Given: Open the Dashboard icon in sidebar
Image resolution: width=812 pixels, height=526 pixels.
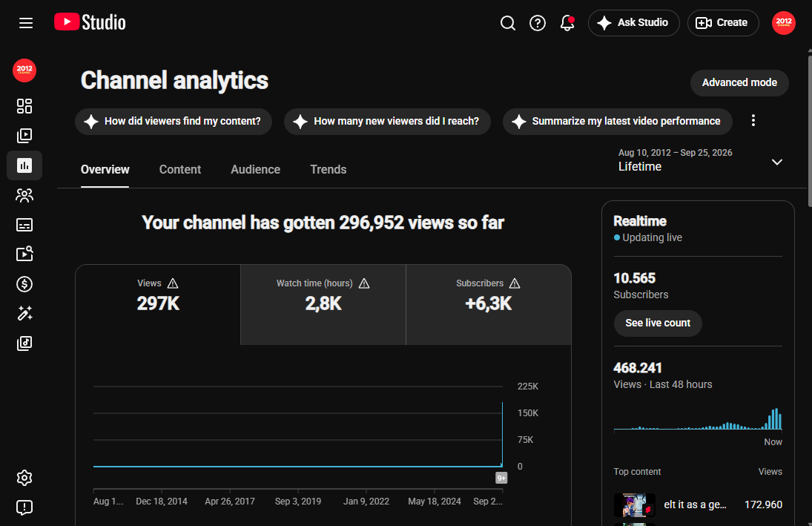Looking at the screenshot, I should pyautogui.click(x=24, y=106).
